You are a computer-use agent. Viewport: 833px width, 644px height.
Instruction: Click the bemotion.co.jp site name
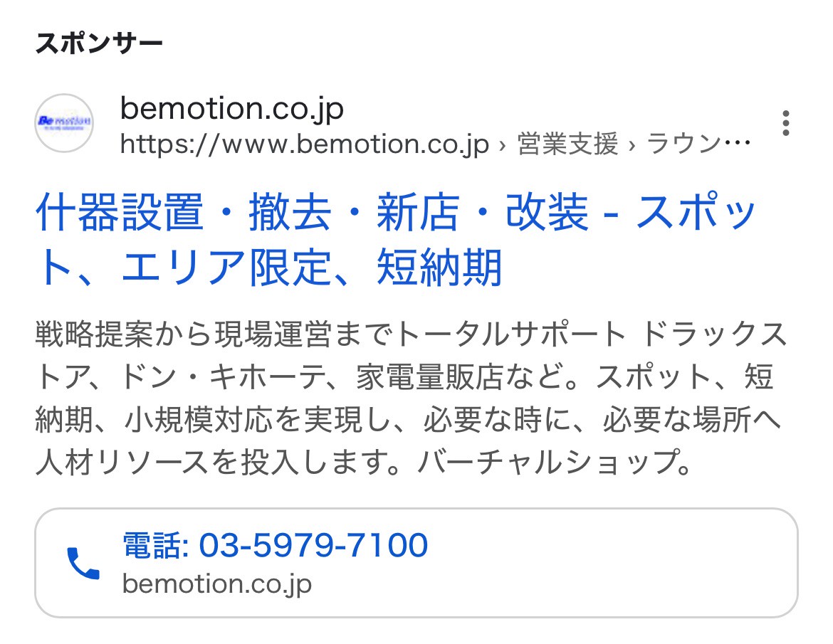tap(231, 110)
